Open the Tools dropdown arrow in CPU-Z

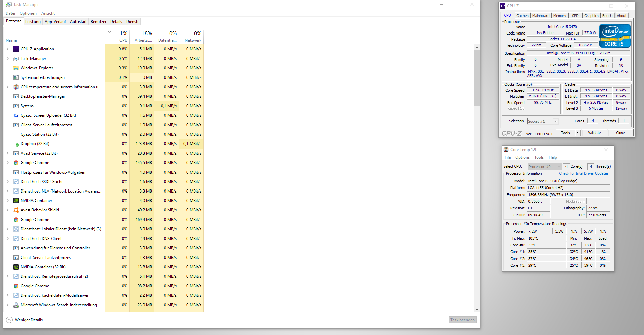pos(578,133)
